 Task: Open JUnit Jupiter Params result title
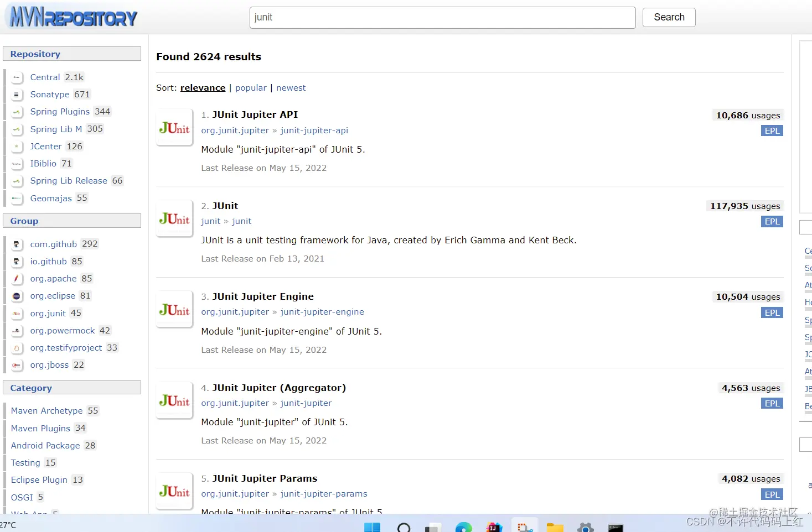[x=265, y=478]
